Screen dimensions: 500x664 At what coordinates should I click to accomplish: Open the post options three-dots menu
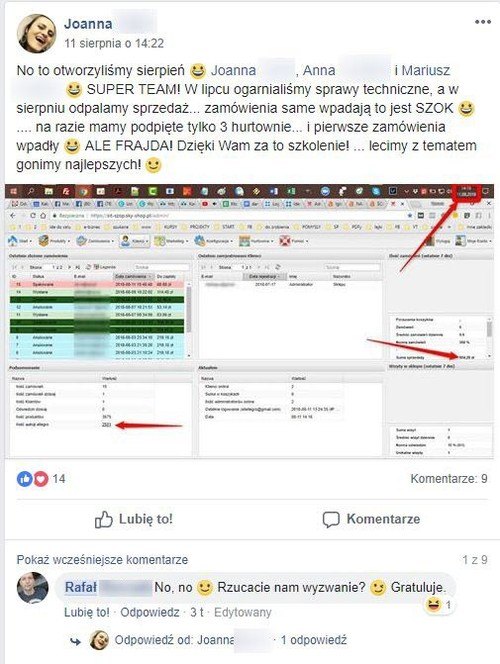(x=483, y=22)
